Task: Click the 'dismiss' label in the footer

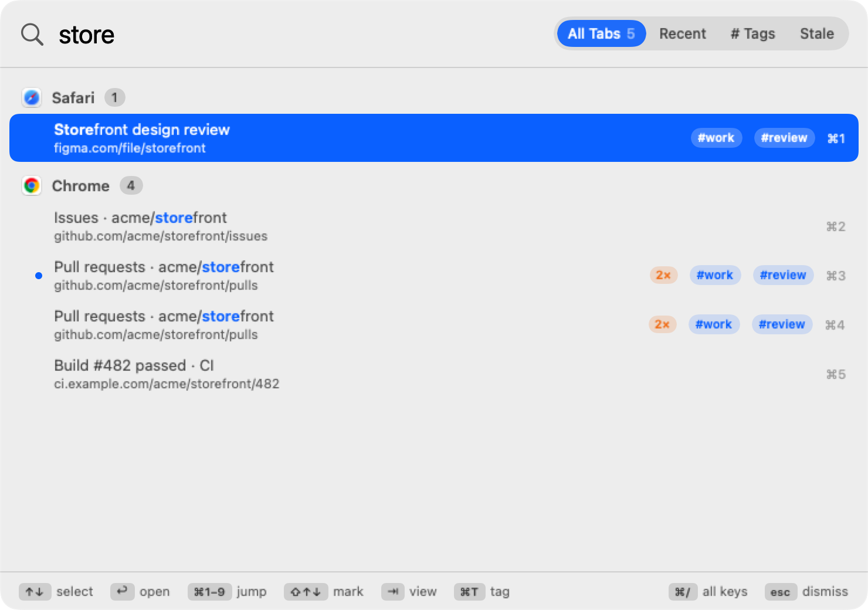Action: click(825, 591)
